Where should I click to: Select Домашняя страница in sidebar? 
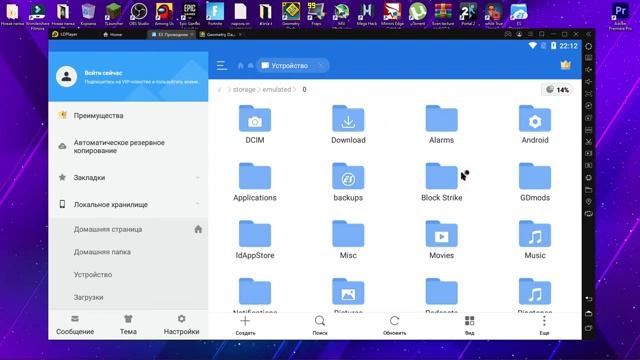click(x=128, y=229)
